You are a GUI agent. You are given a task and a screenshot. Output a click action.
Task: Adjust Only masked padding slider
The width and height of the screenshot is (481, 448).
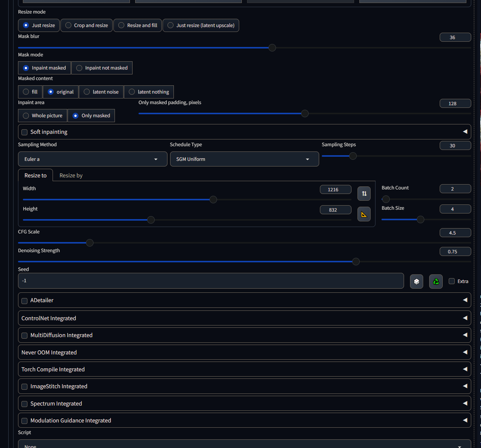[305, 114]
